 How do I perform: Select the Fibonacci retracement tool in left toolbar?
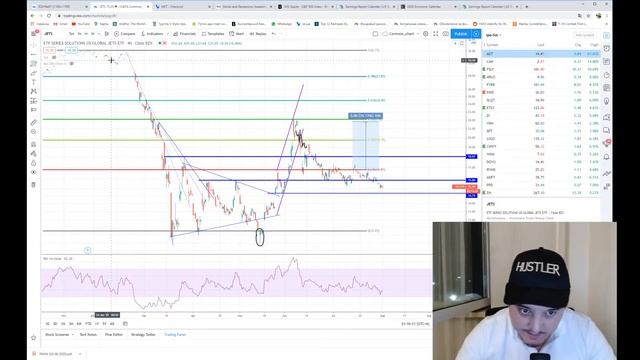pyautogui.click(x=33, y=63)
